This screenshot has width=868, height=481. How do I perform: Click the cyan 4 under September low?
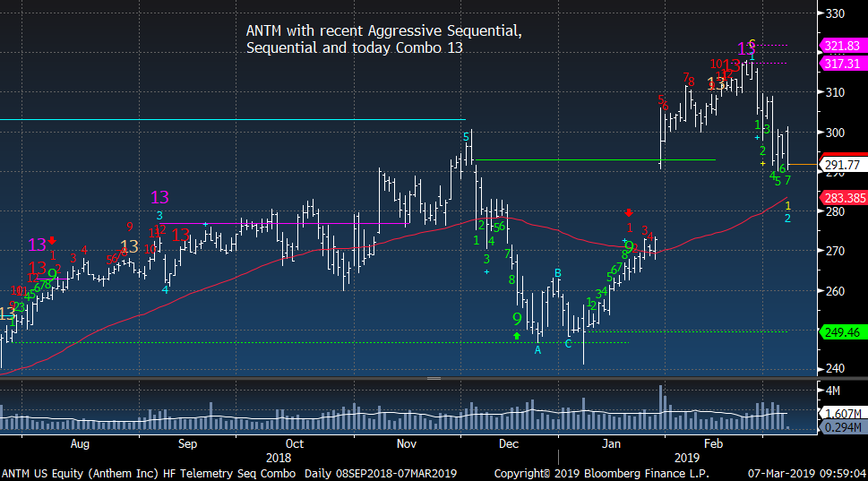coord(165,289)
